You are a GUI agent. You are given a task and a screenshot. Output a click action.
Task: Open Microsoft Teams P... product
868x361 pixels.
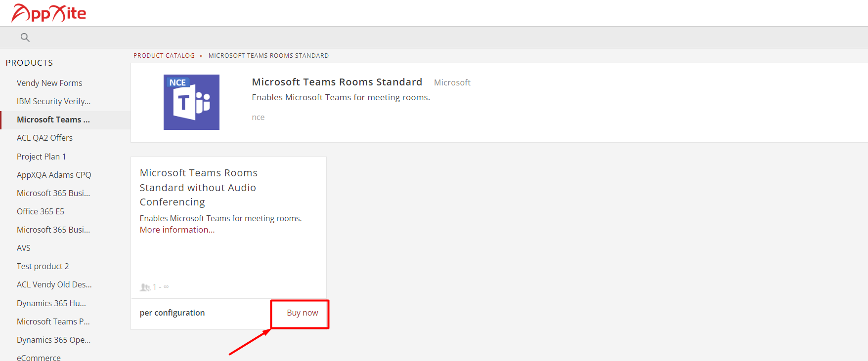click(x=53, y=321)
